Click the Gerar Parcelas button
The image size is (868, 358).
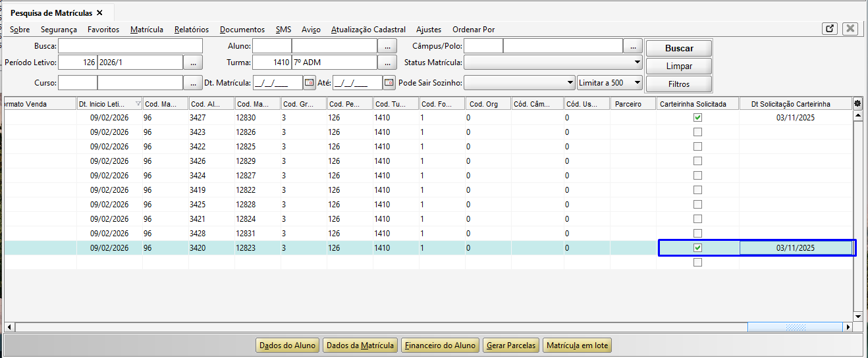coord(512,345)
